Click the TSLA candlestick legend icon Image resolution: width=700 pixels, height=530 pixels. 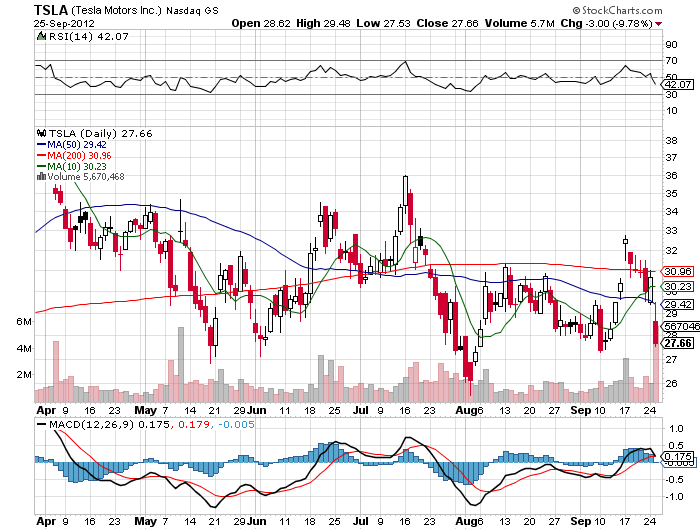coord(42,133)
